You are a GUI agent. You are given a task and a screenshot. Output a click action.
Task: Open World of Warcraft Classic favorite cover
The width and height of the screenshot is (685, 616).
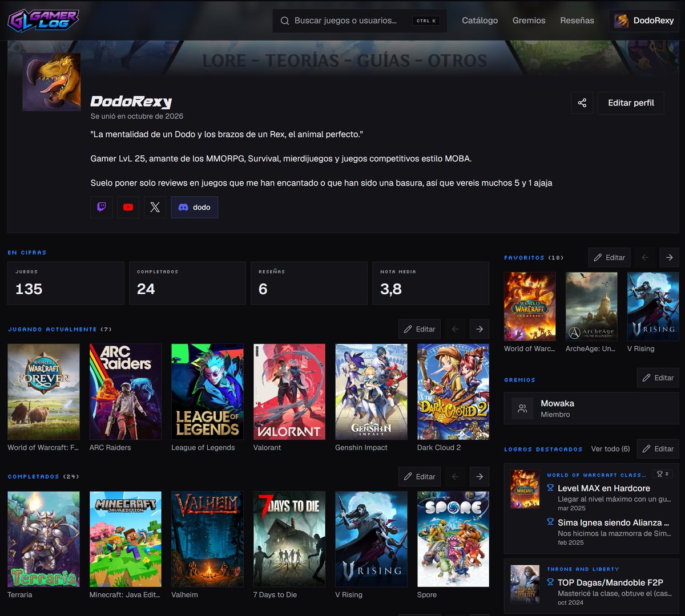click(x=530, y=306)
